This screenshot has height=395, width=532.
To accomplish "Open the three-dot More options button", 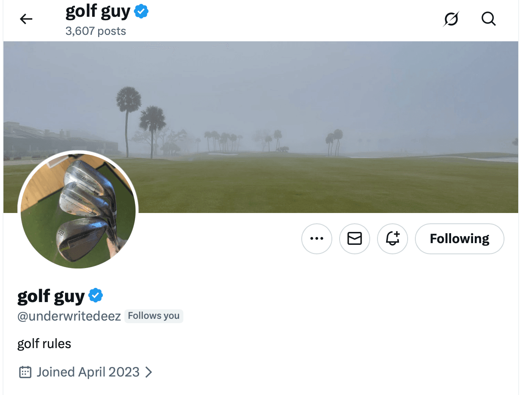I will pos(317,238).
